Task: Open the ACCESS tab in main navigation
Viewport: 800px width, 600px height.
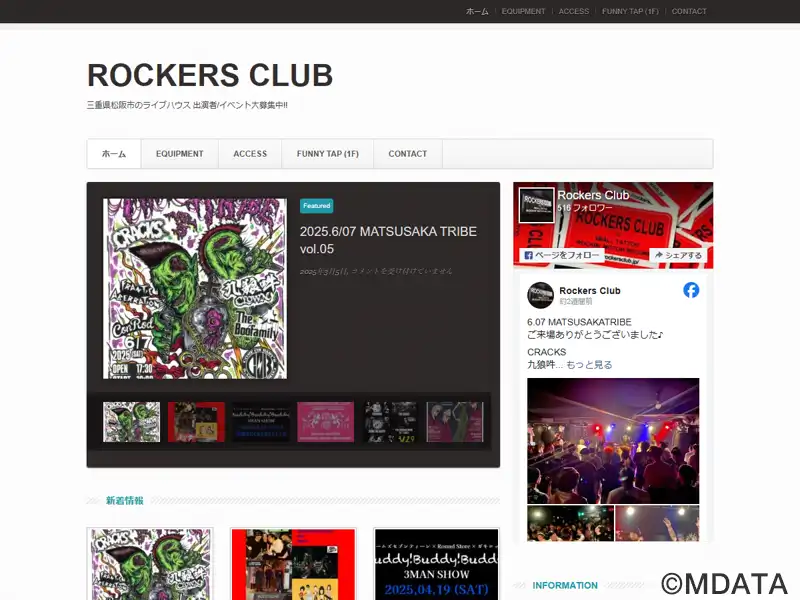Action: point(250,154)
